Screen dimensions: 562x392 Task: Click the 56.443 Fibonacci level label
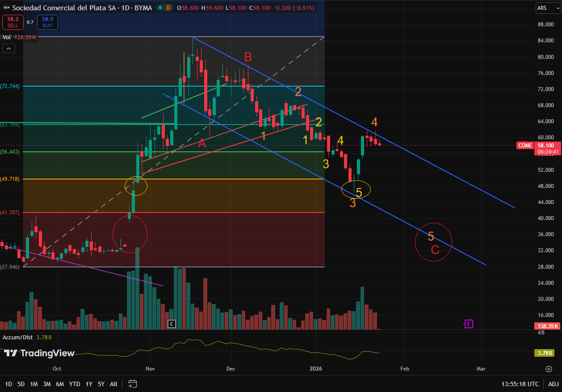10,152
